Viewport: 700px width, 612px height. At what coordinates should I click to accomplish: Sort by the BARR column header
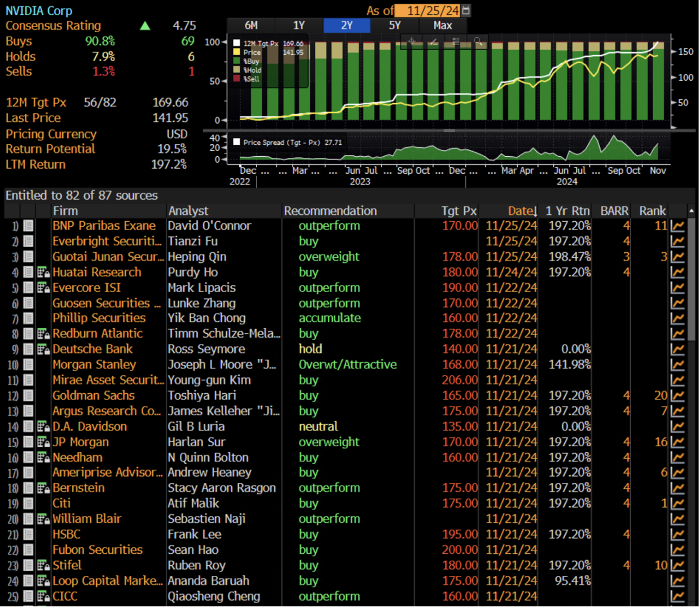(x=614, y=211)
